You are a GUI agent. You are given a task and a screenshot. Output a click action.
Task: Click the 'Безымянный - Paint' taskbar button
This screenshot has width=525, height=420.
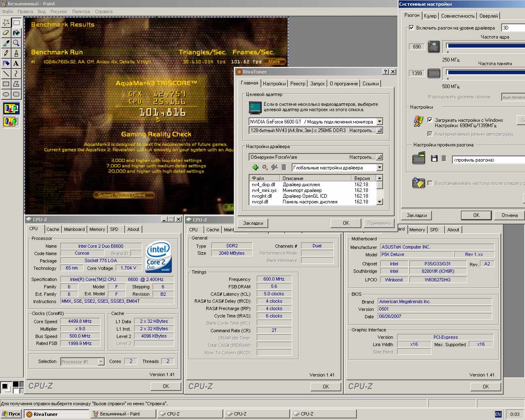coord(123,414)
